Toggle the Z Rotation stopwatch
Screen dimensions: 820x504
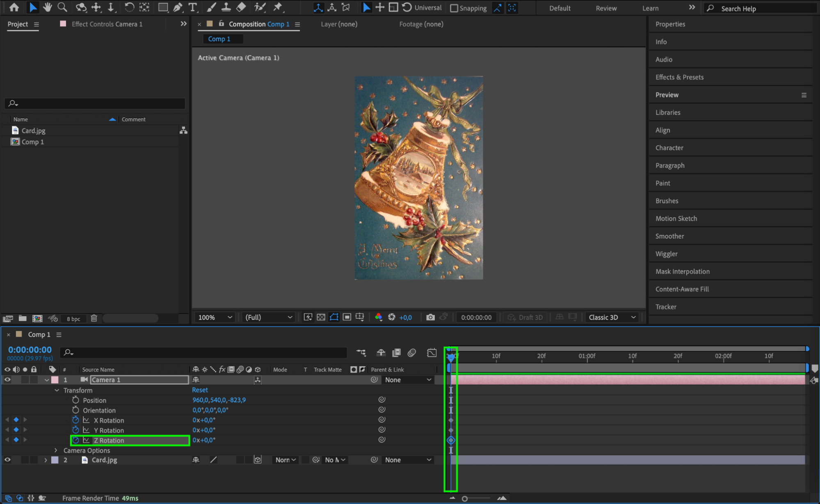click(76, 440)
